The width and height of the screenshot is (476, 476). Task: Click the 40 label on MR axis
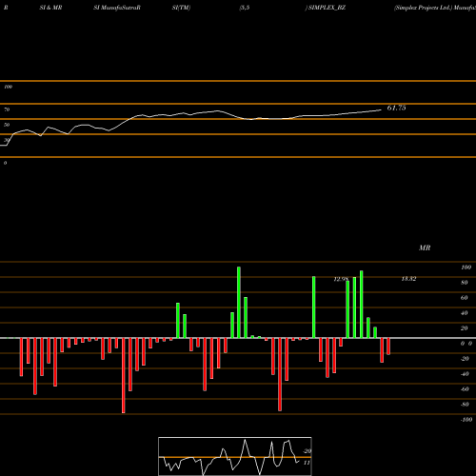(x=465, y=313)
